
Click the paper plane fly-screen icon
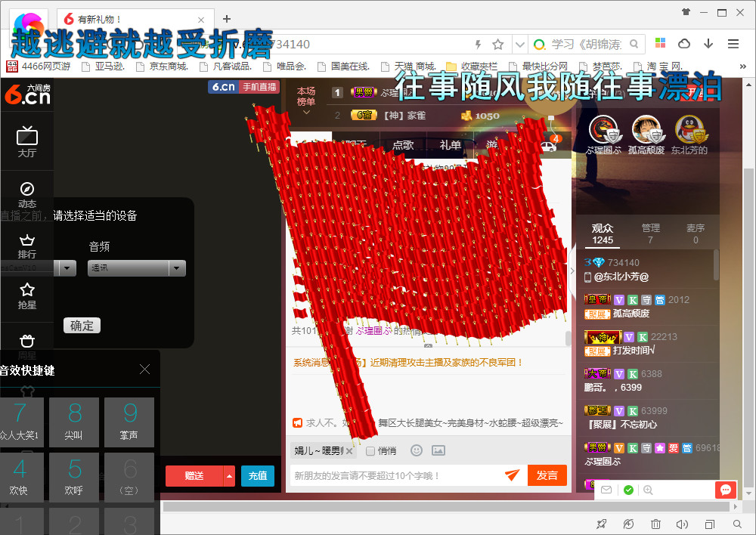tap(512, 475)
